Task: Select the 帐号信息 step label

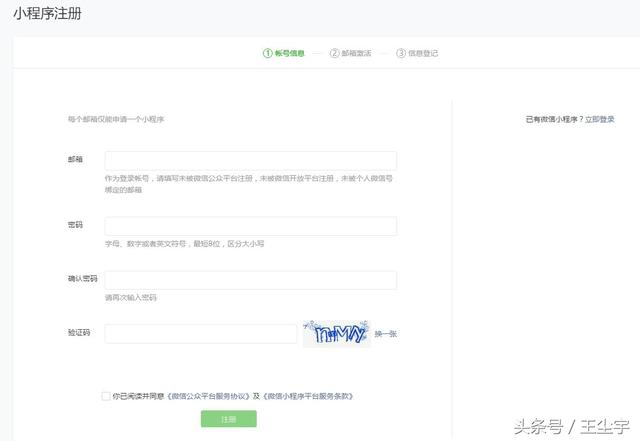Action: (x=290, y=53)
